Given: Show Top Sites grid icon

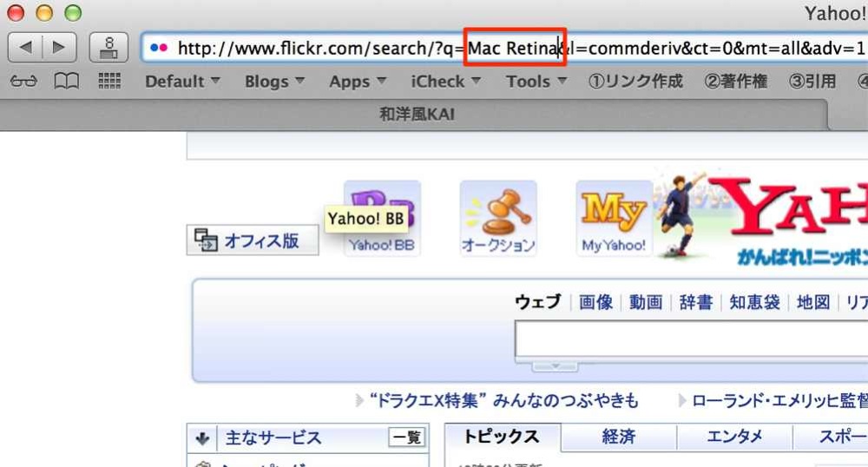Looking at the screenshot, I should [109, 82].
